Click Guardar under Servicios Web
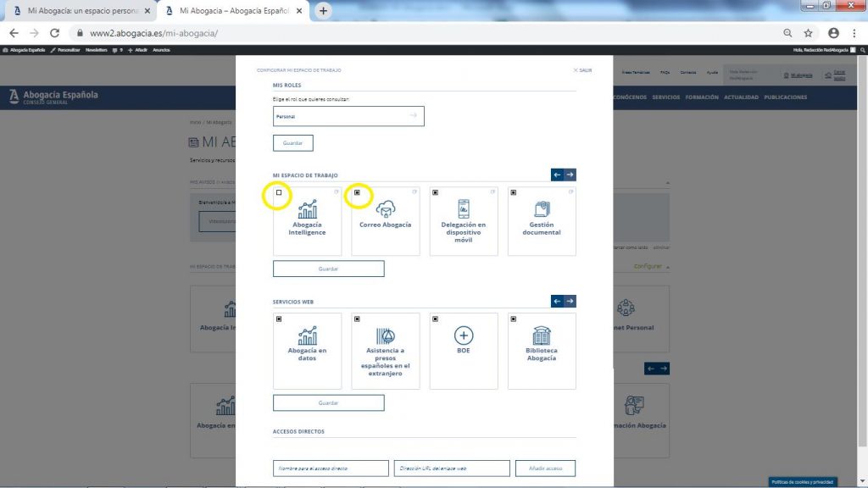 pyautogui.click(x=328, y=402)
